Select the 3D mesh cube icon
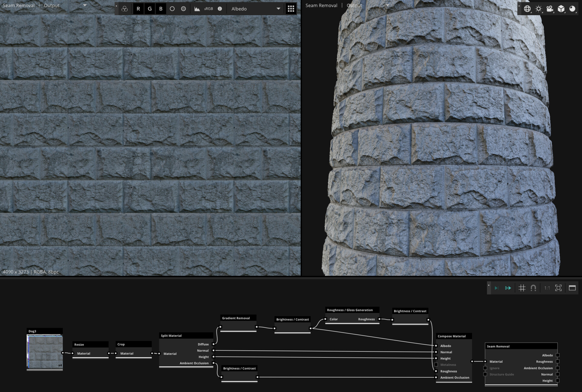This screenshot has width=582, height=392. 561,8
